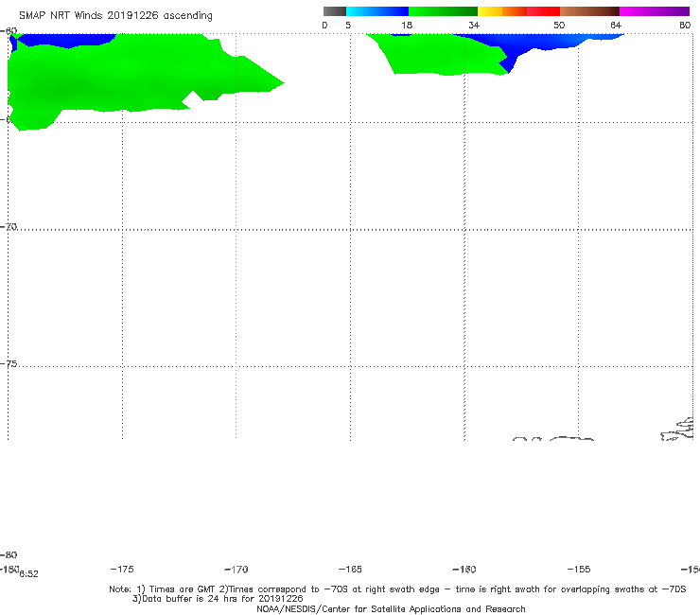Click the longitude label '-165'
The width and height of the screenshot is (700, 615).
(350, 569)
